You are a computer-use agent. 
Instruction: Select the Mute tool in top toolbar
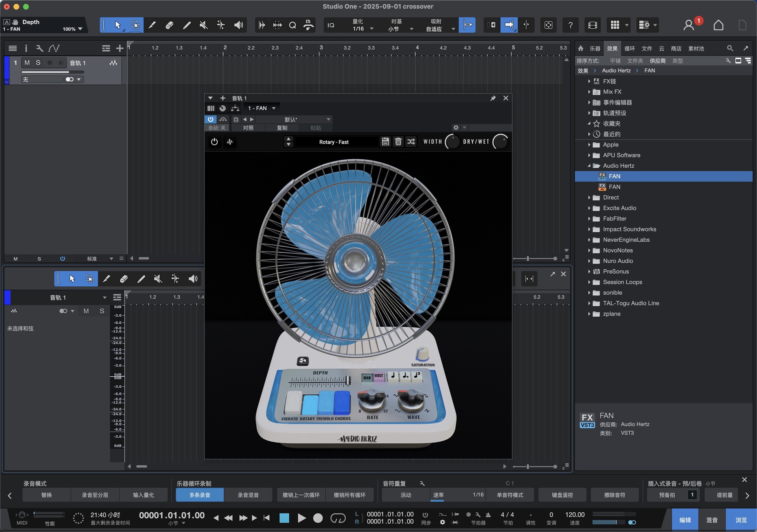tap(203, 25)
